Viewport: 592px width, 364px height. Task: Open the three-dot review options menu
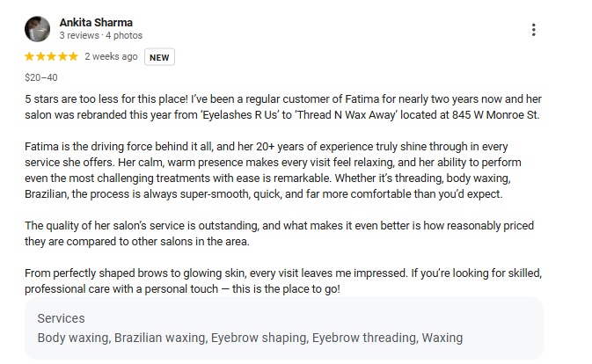click(x=534, y=30)
